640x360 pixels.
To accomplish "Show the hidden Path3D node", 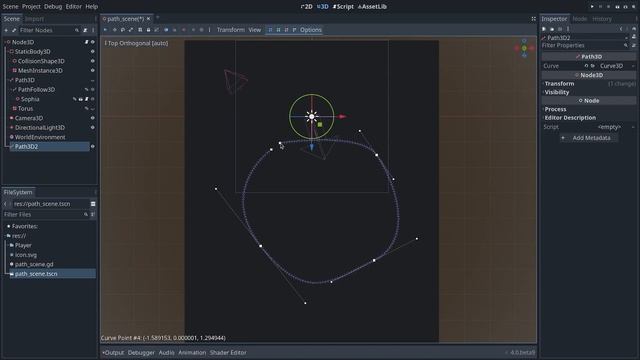I will (93, 80).
